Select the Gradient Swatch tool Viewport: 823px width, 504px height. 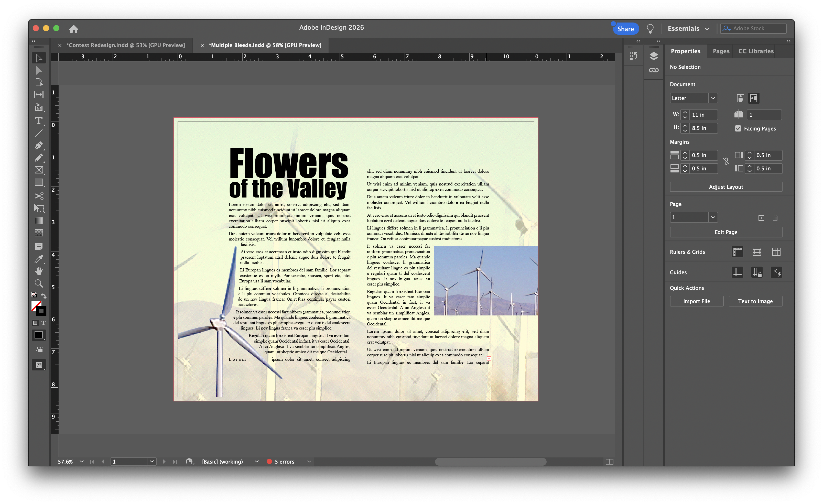coord(39,221)
